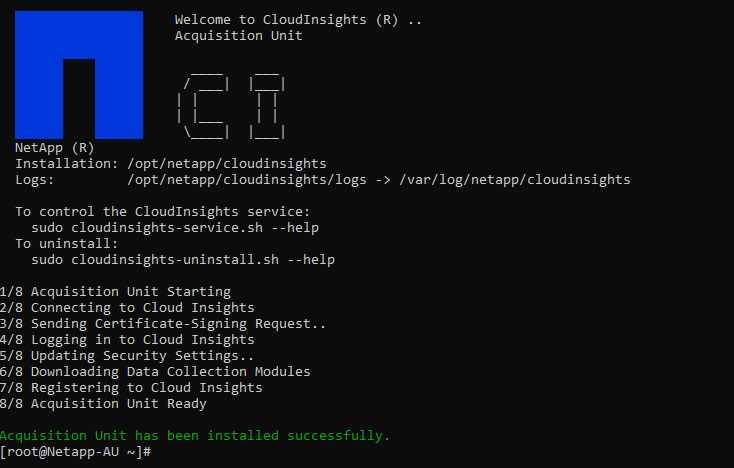Screen dimensions: 734x468
Task: Click the installation path /opt/netapp/cloudinsights
Action: tap(227, 163)
